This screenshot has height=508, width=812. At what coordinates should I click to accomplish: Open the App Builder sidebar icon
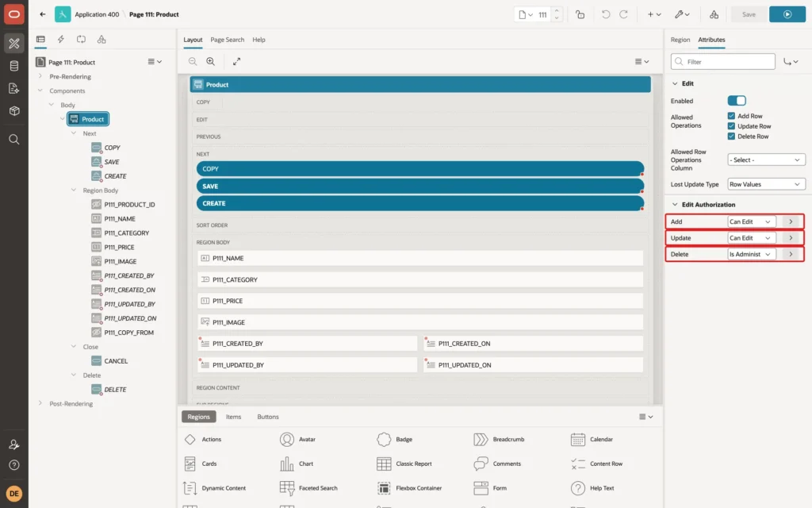(14, 44)
